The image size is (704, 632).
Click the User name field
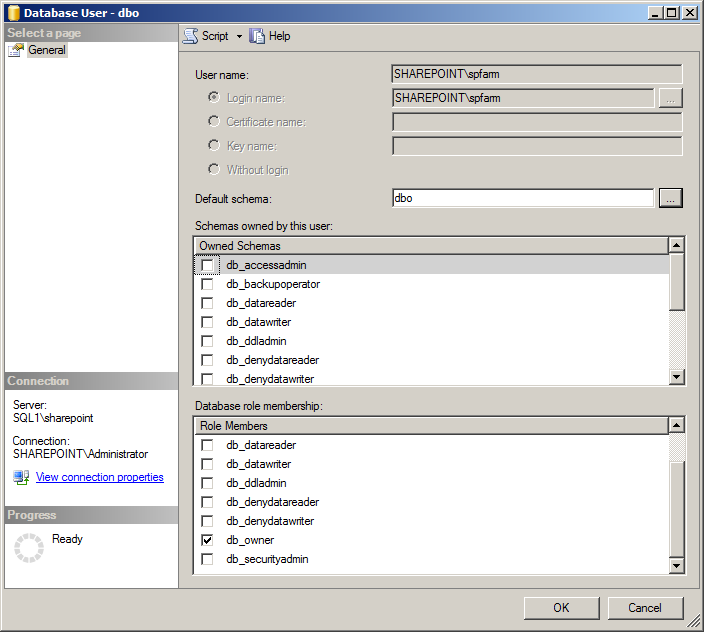click(x=537, y=74)
